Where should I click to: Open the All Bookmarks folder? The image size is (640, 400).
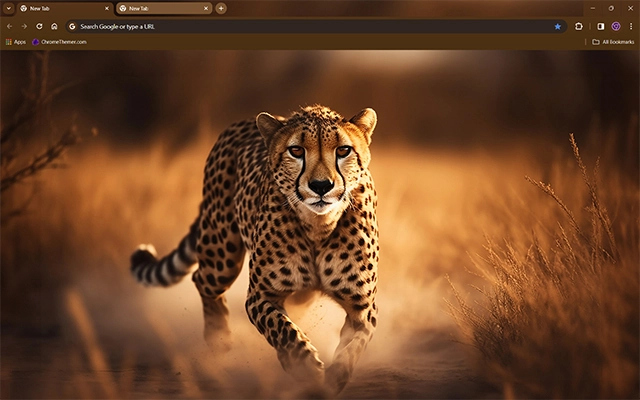(x=613, y=42)
